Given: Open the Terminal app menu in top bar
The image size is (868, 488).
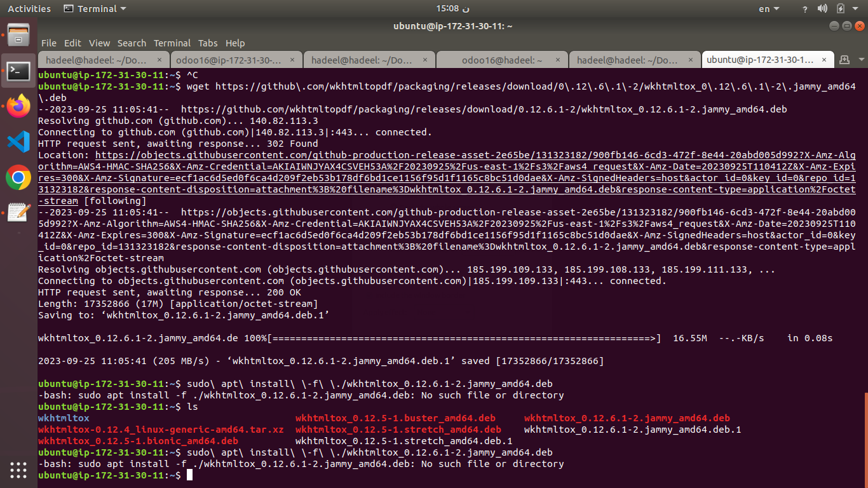Looking at the screenshot, I should tap(95, 9).
